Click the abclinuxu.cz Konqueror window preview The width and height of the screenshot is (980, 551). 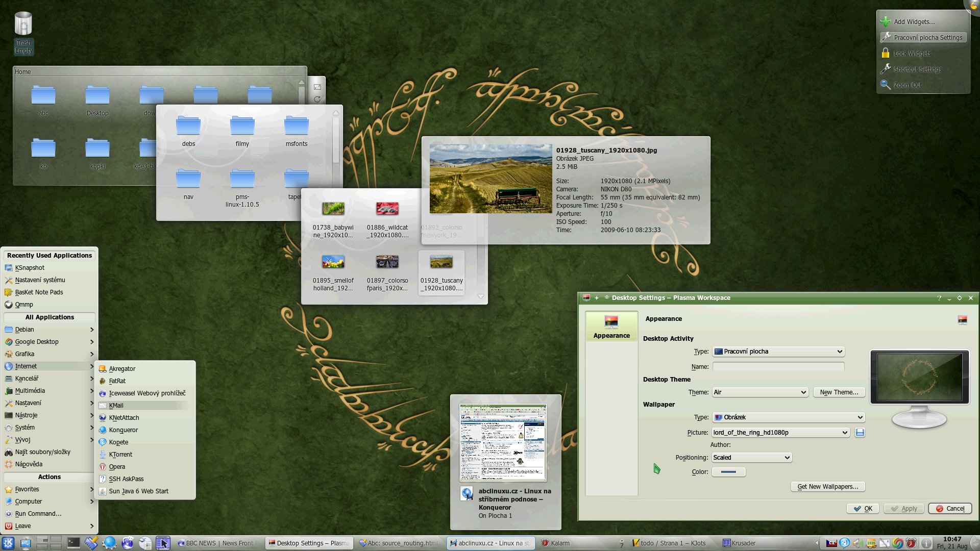pyautogui.click(x=503, y=442)
